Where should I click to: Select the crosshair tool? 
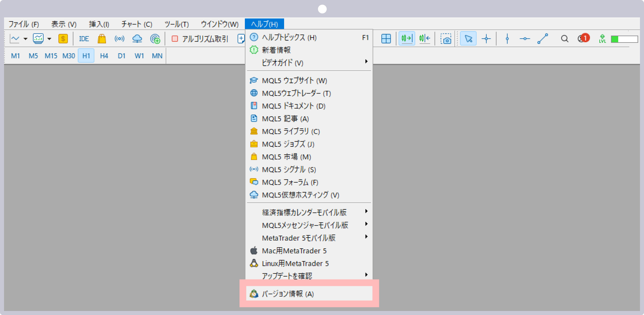pyautogui.click(x=486, y=39)
